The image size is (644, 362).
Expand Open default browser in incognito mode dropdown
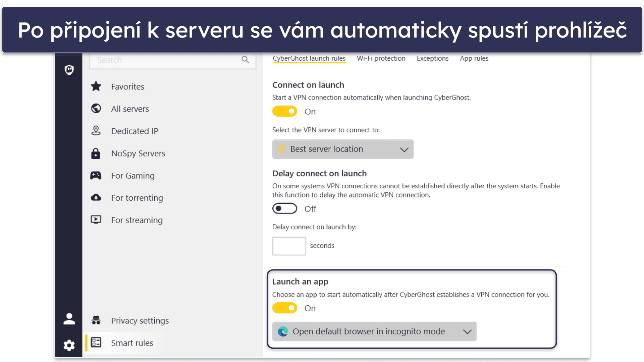374,331
